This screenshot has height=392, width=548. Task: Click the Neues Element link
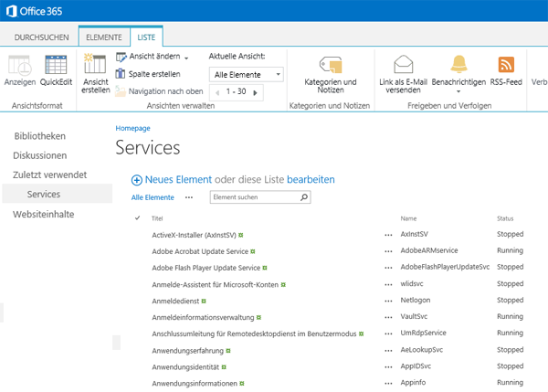(x=178, y=180)
